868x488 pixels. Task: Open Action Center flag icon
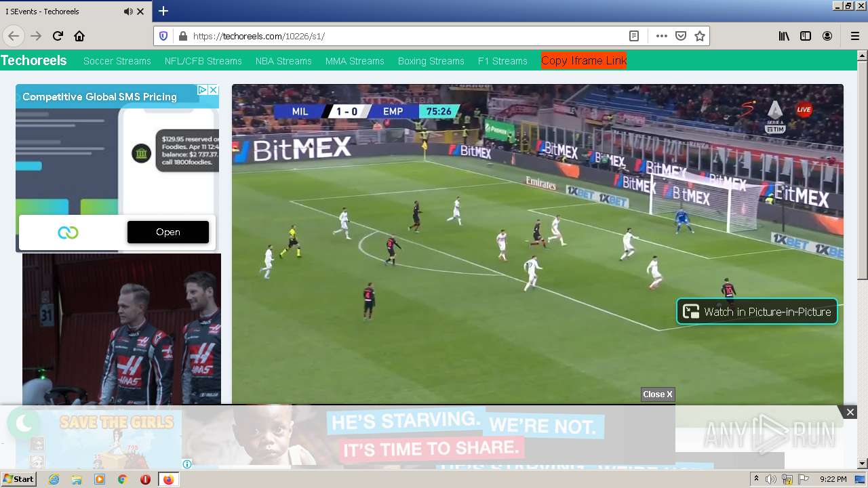tap(803, 479)
